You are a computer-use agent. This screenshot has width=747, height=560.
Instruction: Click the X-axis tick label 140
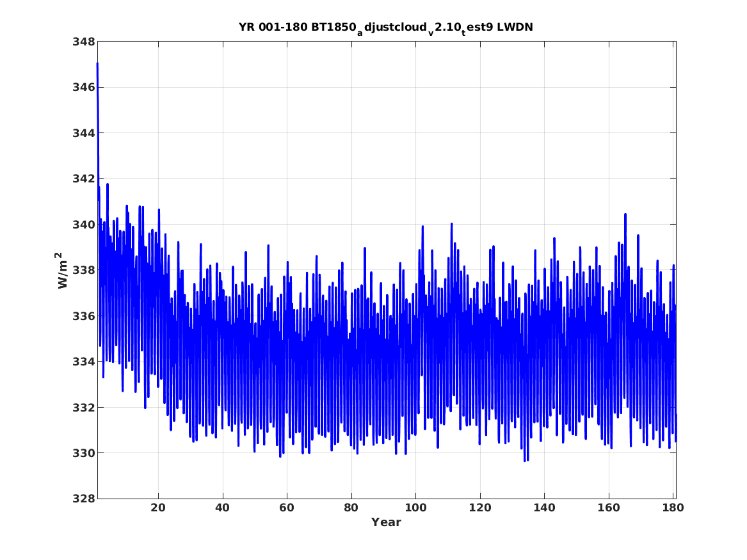[544, 508]
